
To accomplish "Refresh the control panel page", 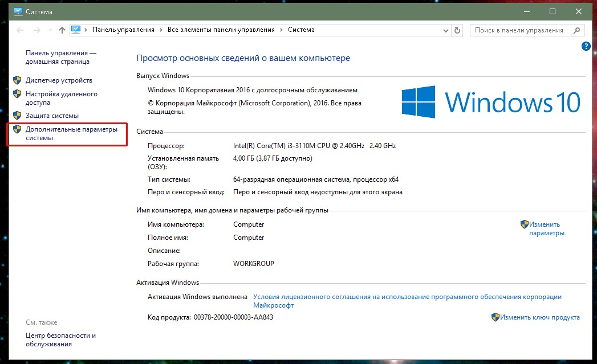I will point(457,30).
